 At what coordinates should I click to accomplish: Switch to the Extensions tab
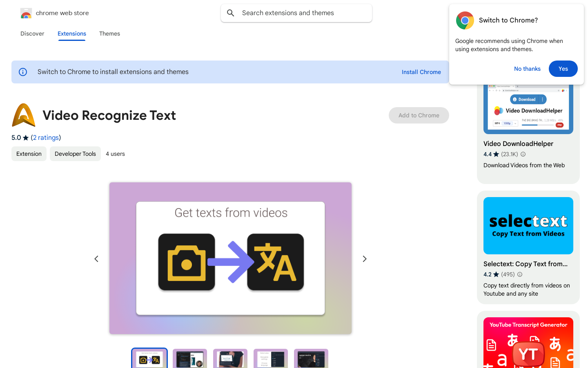pyautogui.click(x=72, y=34)
